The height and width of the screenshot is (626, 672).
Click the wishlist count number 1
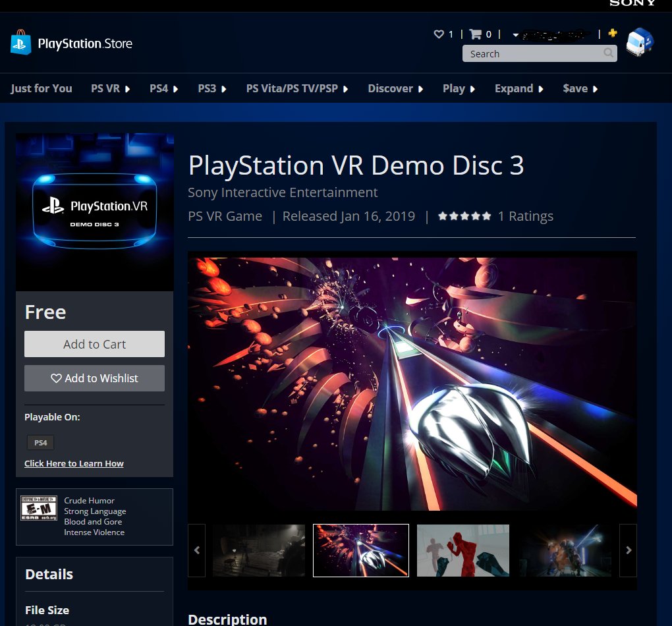coord(451,34)
